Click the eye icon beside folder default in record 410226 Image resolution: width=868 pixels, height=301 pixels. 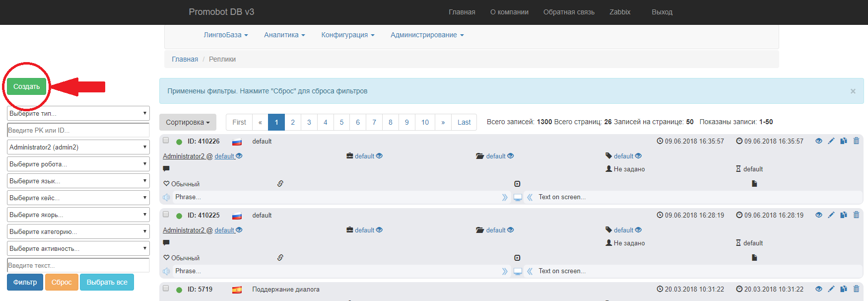click(511, 156)
